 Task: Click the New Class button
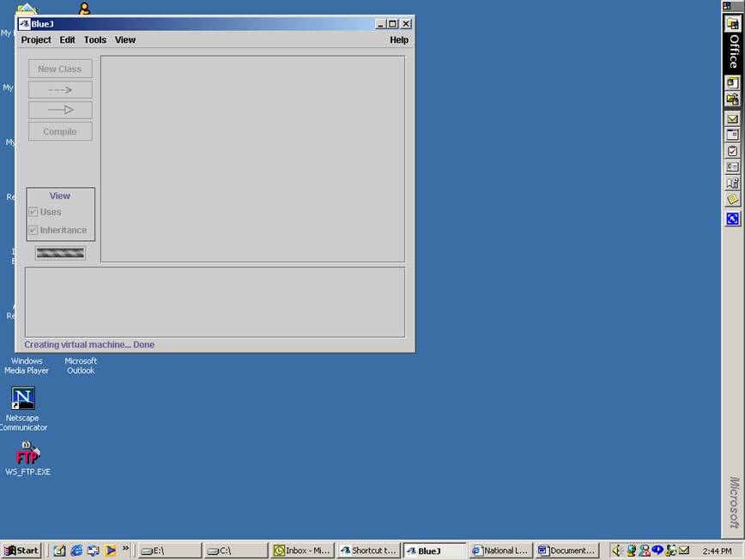(59, 69)
